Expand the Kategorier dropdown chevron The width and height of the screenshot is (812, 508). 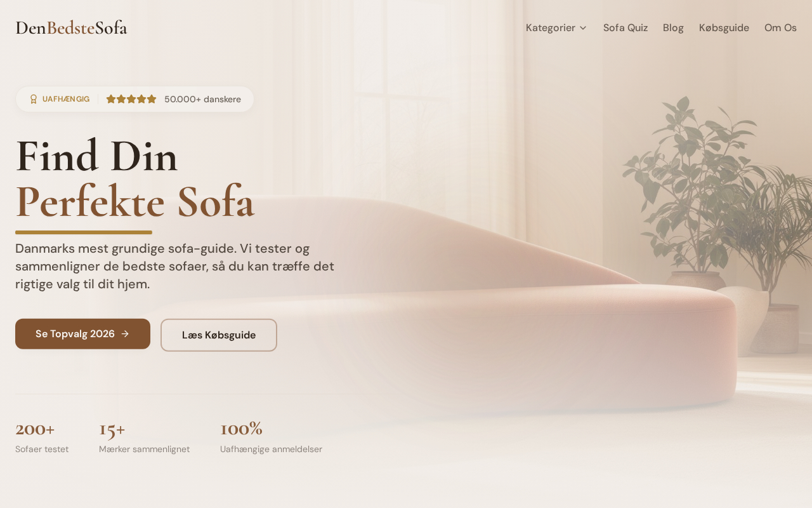click(583, 28)
